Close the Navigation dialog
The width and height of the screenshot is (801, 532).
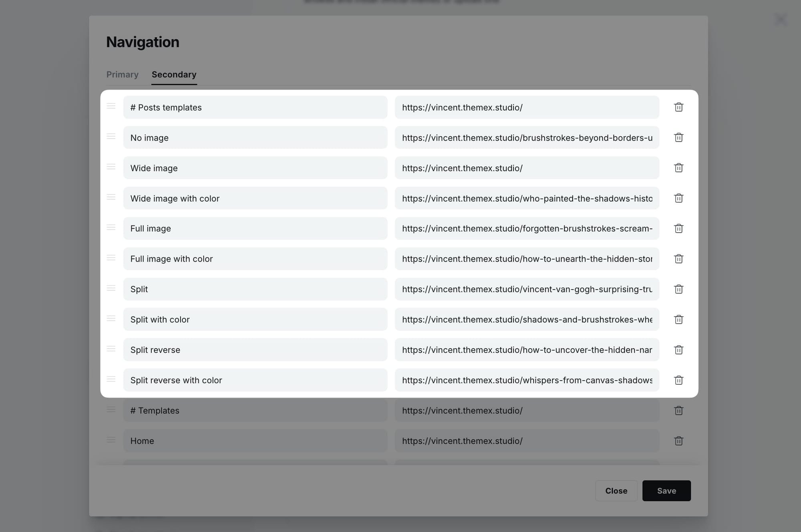616,490
